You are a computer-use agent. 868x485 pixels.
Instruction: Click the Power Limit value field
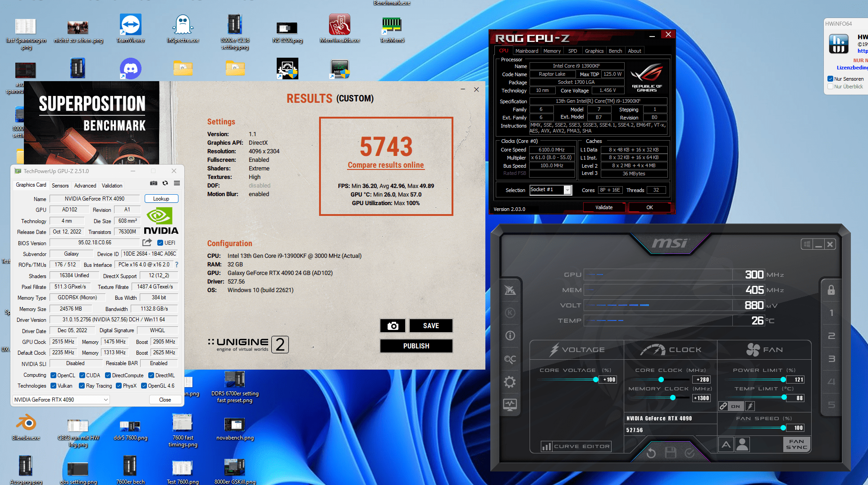[796, 380]
